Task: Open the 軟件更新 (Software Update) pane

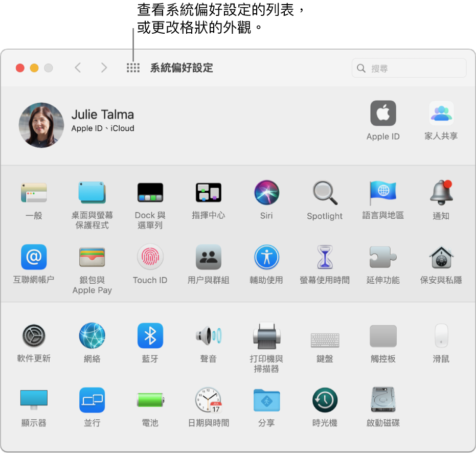Action: pyautogui.click(x=34, y=335)
